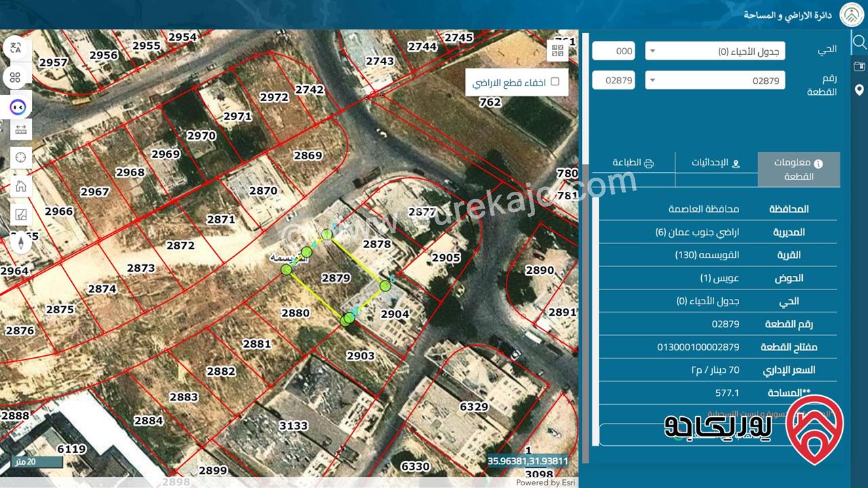868x488 pixels.
Task: Click the search magnifier sidebar icon
Action: 859,42
